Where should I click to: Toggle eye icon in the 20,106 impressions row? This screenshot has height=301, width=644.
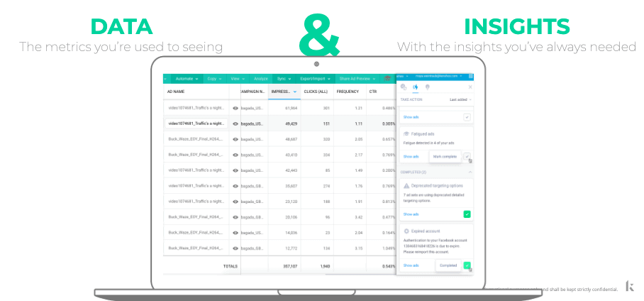(235, 217)
